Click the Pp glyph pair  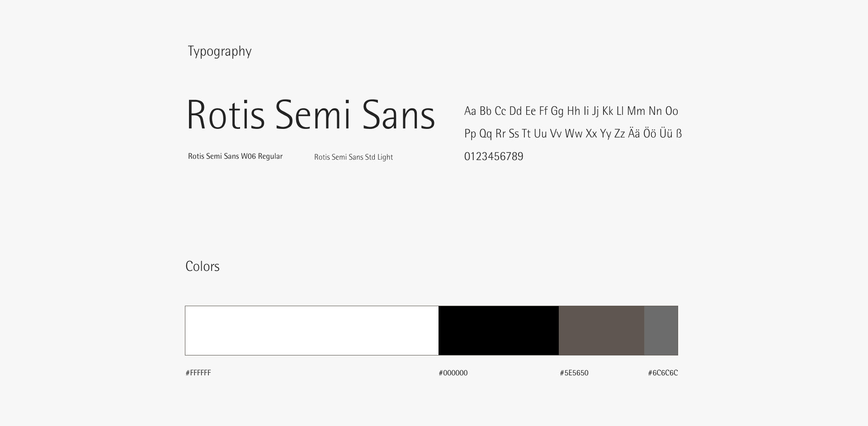[x=470, y=134]
